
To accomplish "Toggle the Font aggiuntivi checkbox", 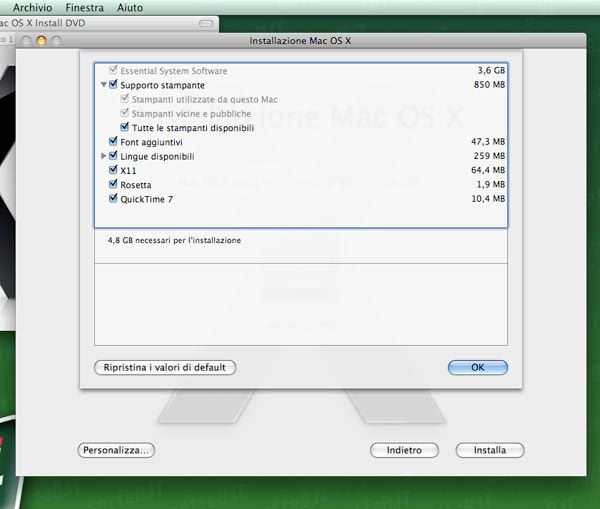I will pyautogui.click(x=113, y=142).
